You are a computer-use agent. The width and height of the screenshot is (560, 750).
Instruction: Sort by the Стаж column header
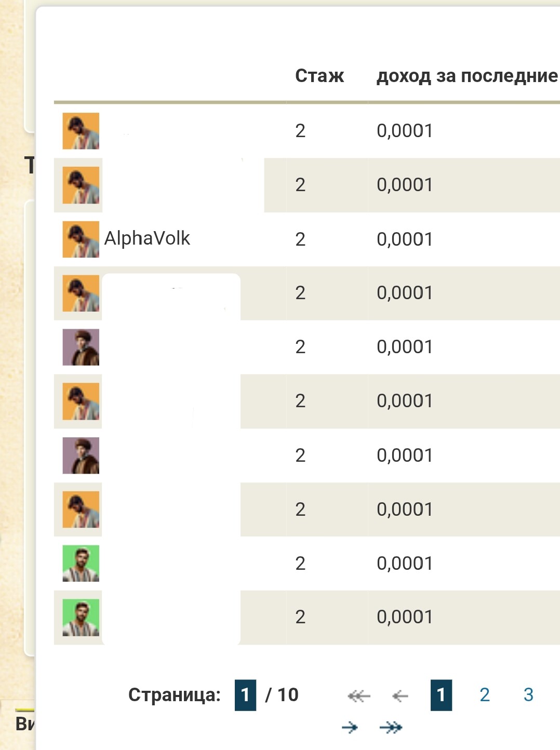pos(319,76)
